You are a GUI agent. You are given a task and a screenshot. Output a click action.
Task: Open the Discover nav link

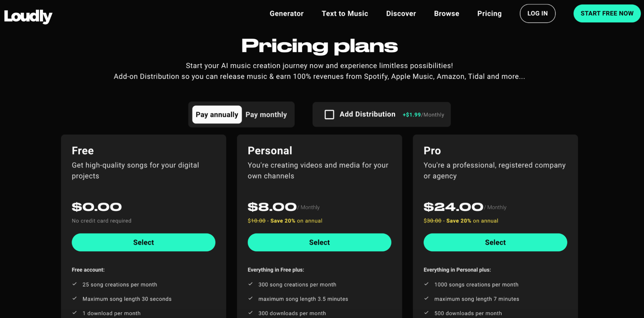pos(401,14)
